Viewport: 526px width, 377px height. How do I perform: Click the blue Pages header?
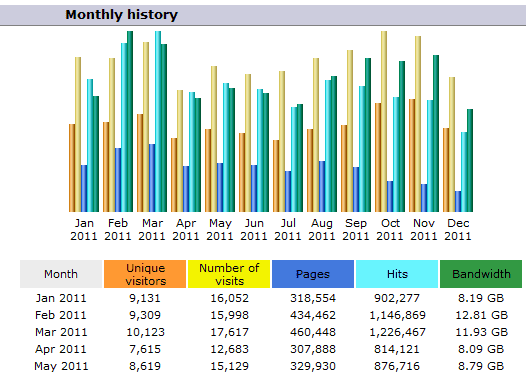[x=313, y=274]
